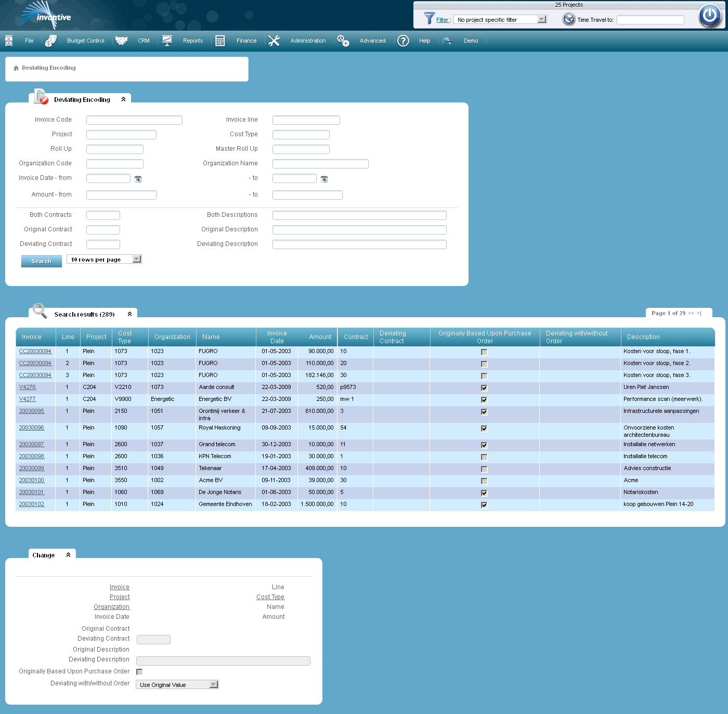Toggle Originally Based Upon Purchase Order in Change panel

(139, 671)
